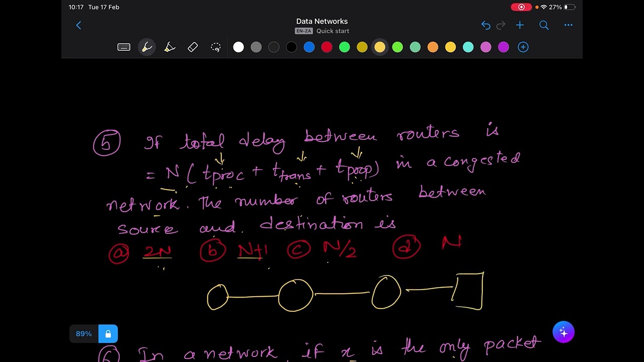Pick the lime green color swatch
The image size is (644, 362).
397,47
